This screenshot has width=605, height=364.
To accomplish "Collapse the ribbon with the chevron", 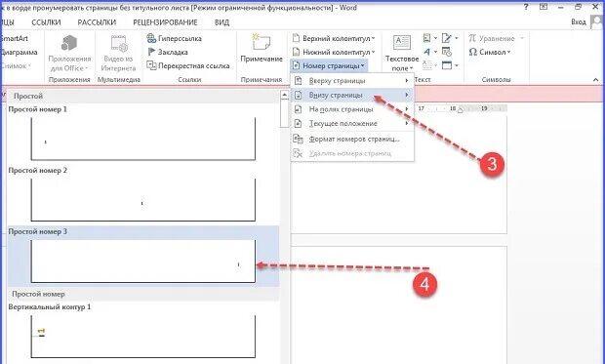I will tap(596, 79).
